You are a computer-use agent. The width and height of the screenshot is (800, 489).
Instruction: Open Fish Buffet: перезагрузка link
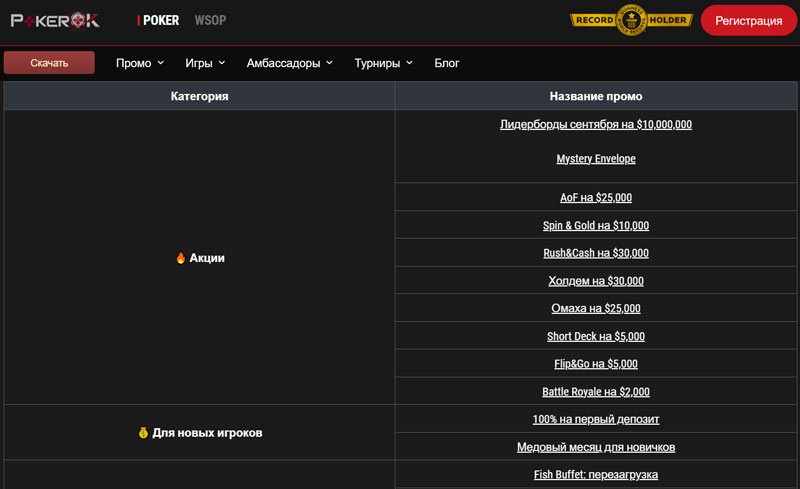point(596,474)
